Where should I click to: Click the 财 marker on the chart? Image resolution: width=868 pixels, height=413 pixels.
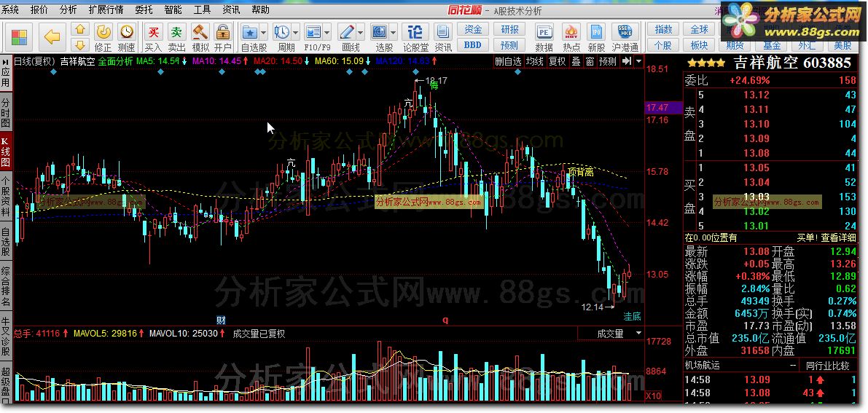click(220, 320)
